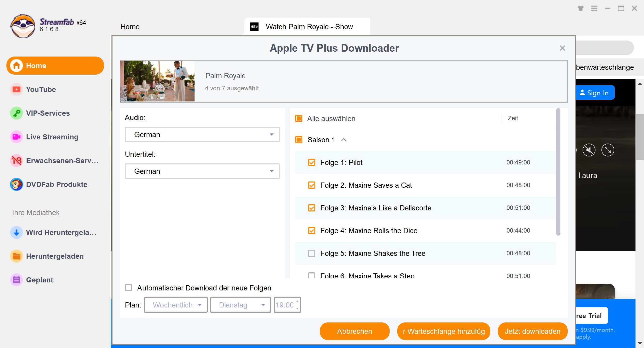This screenshot has width=644, height=348.
Task: Close the Apple TV Plus Downloader dialog
Action: point(562,48)
